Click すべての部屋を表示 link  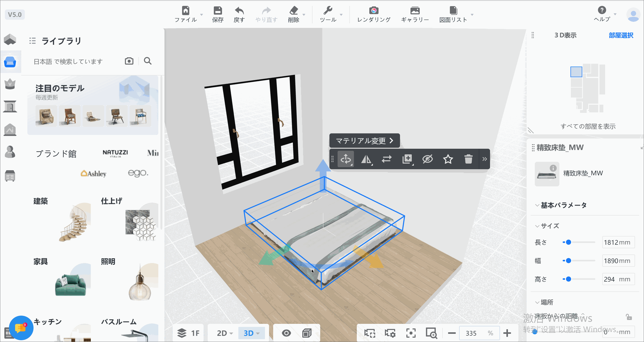click(588, 126)
